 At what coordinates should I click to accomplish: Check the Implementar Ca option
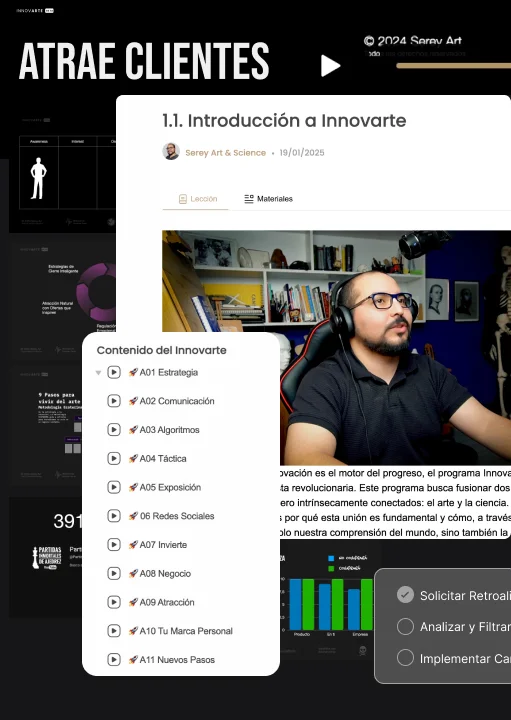tap(405, 658)
